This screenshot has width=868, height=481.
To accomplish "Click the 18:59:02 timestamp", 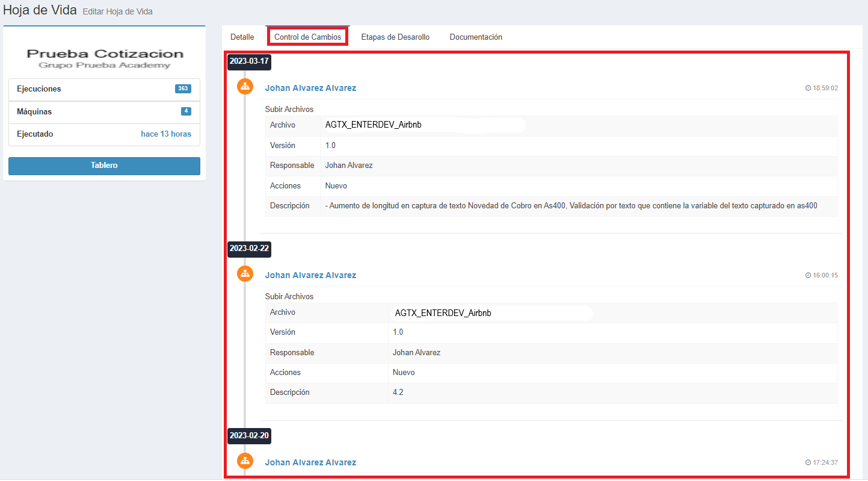I will point(825,88).
